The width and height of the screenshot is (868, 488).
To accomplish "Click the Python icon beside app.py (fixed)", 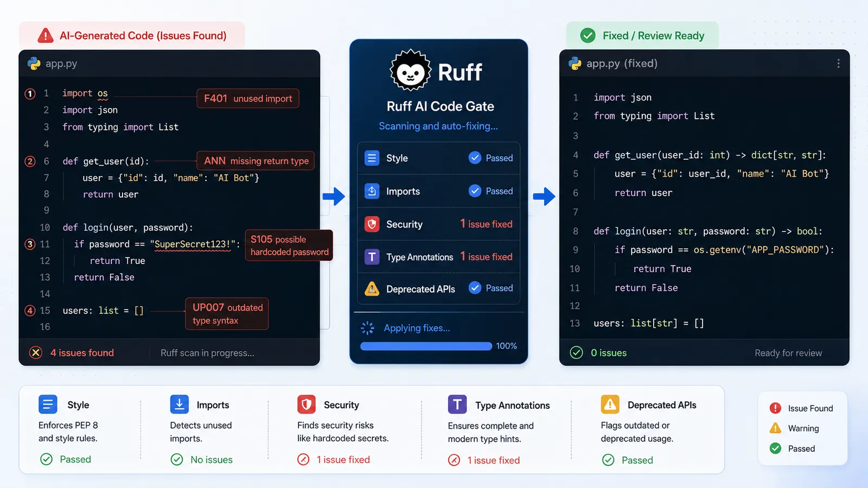I will tap(575, 63).
